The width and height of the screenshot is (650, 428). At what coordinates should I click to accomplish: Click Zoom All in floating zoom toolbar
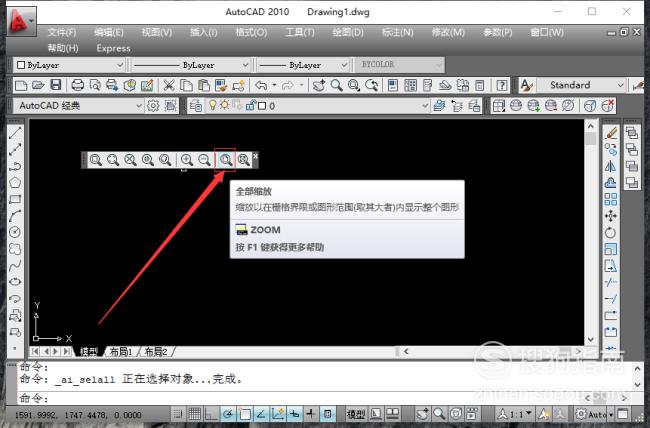(x=226, y=160)
